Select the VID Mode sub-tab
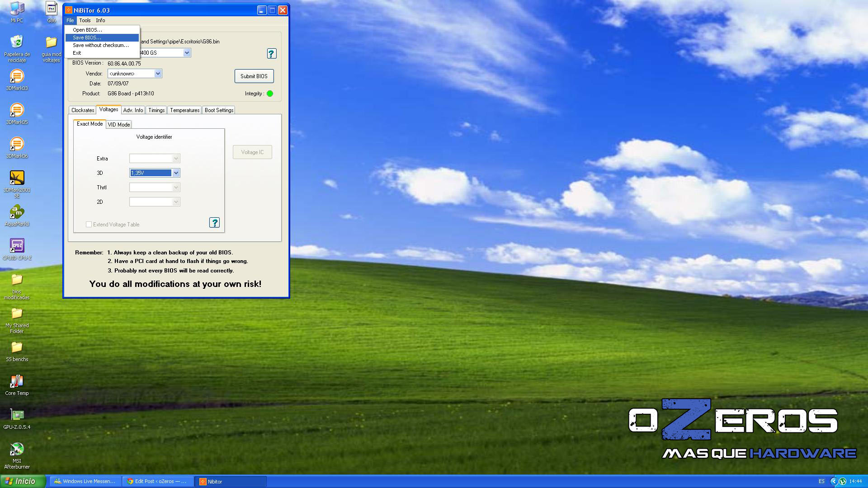This screenshot has height=488, width=868. 119,125
